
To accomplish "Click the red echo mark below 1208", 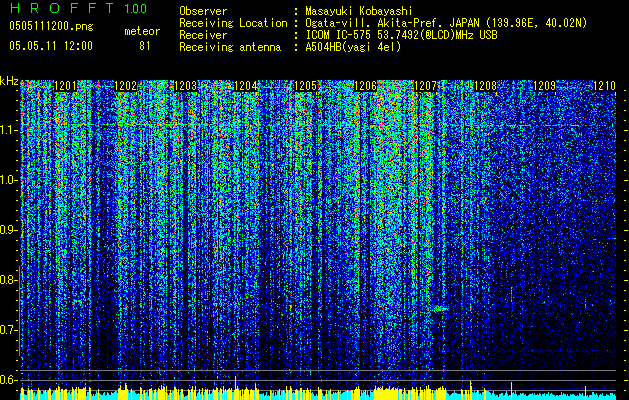I will [511, 296].
